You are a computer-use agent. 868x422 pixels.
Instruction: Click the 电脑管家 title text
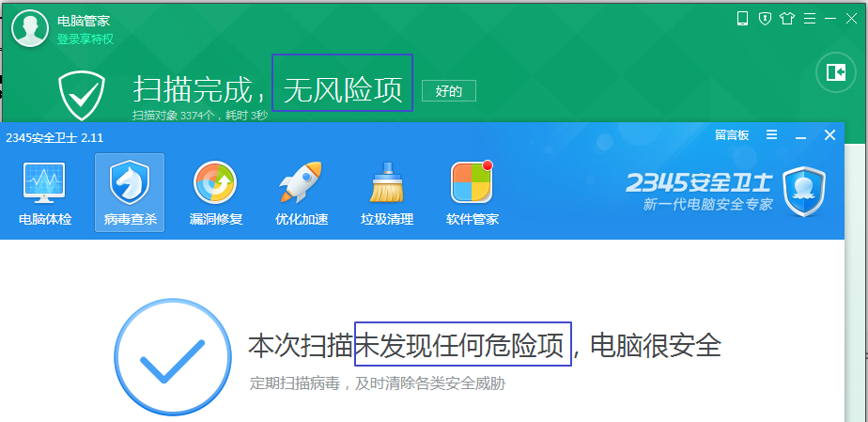[x=84, y=21]
